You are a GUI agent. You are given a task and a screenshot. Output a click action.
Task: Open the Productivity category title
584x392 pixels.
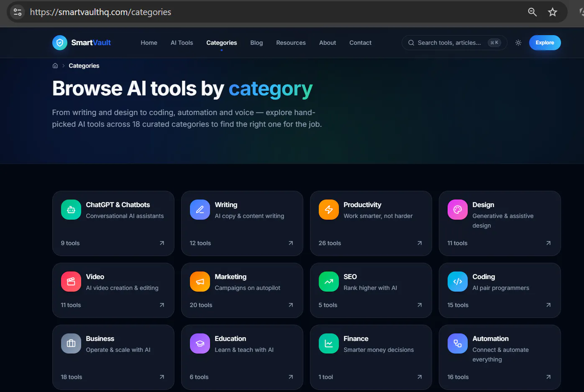click(362, 205)
